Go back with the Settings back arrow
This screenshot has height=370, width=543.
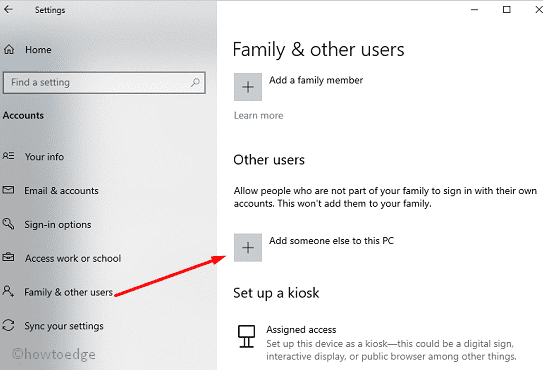point(8,9)
